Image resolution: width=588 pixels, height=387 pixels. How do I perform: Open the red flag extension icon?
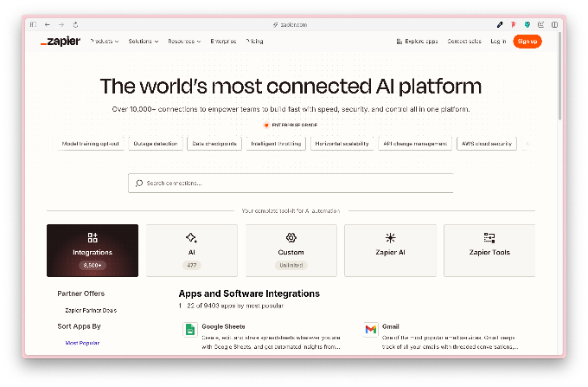tap(514, 25)
